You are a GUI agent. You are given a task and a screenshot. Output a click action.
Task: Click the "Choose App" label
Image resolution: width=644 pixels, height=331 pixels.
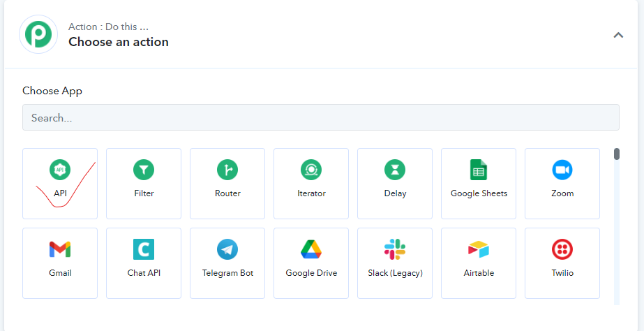pos(52,91)
